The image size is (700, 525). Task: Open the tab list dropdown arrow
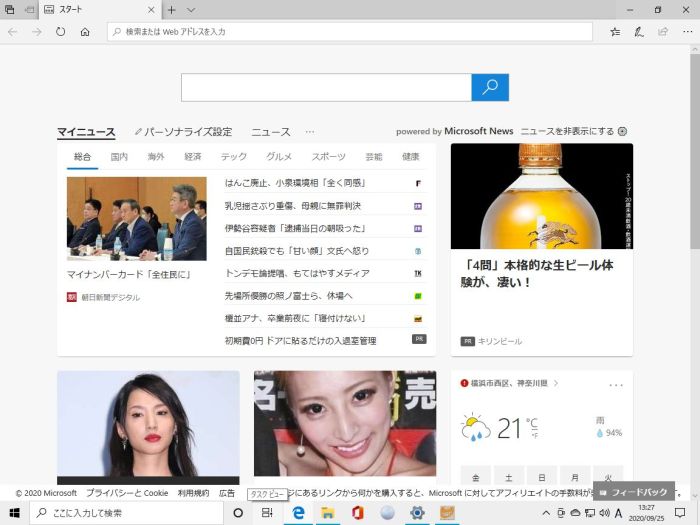(x=190, y=10)
